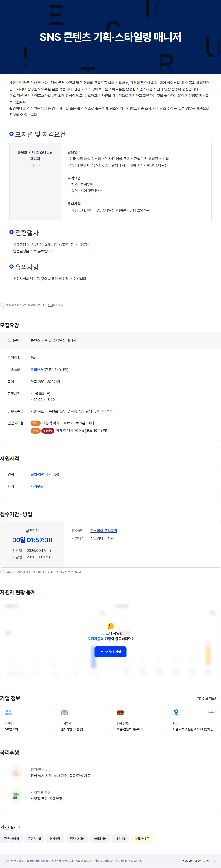
Task: Click the 시작일 2026.09.17(목) text
Action: coord(32,551)
